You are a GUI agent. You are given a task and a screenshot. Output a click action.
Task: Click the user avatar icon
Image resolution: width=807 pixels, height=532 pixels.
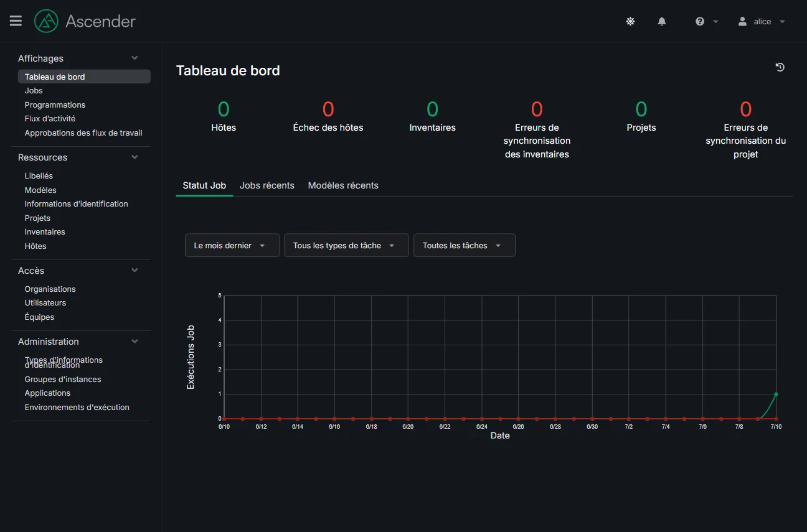pos(742,21)
